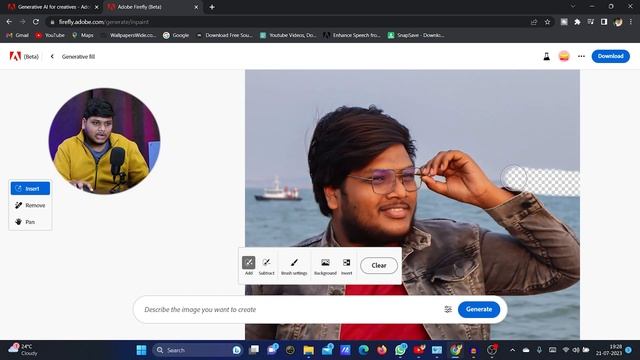Click the beaker labs icon
Image resolution: width=640 pixels, height=360 pixels.
(x=547, y=56)
